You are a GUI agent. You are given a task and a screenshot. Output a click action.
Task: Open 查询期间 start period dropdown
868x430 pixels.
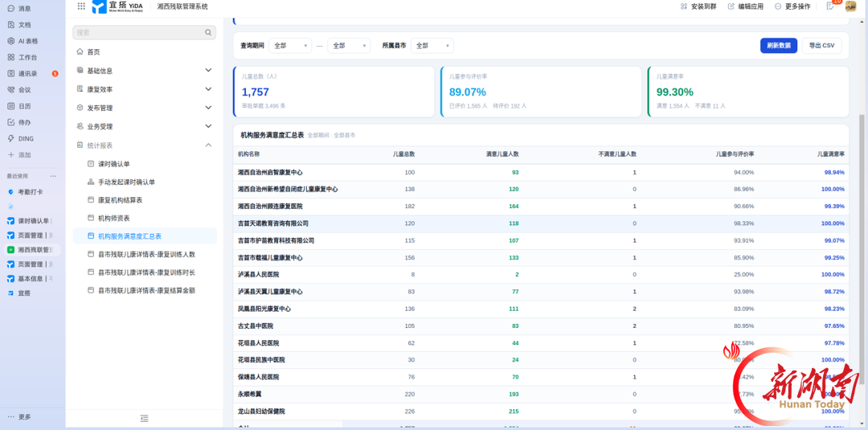pos(290,46)
